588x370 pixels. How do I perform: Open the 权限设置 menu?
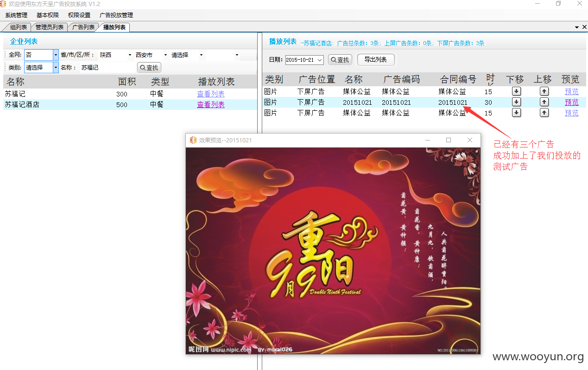pos(79,15)
